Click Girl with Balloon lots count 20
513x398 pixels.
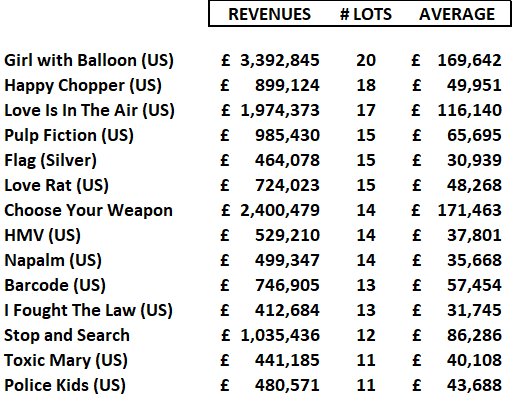366,60
